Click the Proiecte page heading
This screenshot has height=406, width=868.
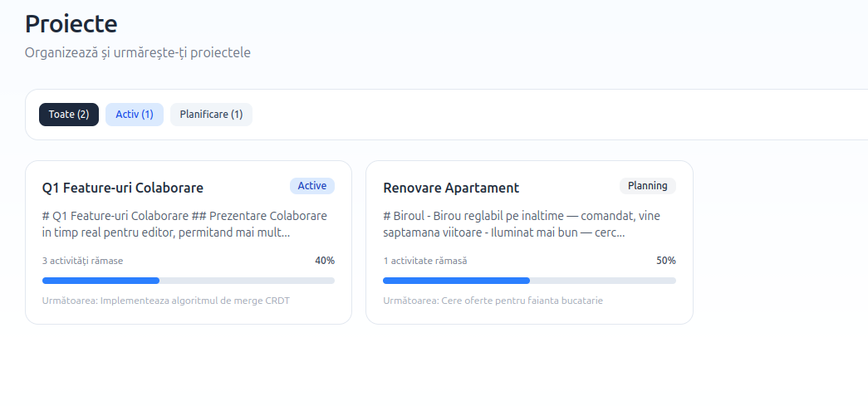click(x=71, y=24)
